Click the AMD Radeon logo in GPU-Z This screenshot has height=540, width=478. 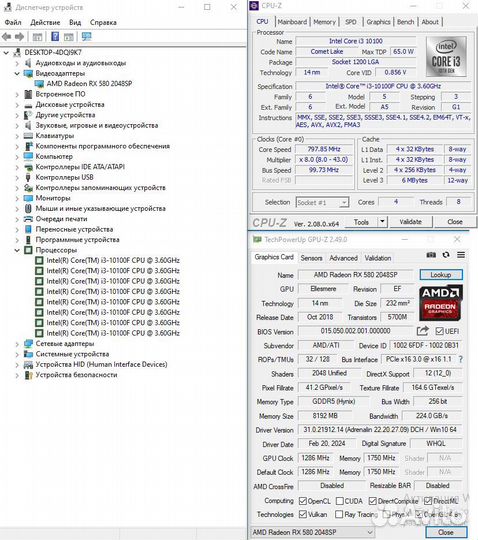coord(441,302)
